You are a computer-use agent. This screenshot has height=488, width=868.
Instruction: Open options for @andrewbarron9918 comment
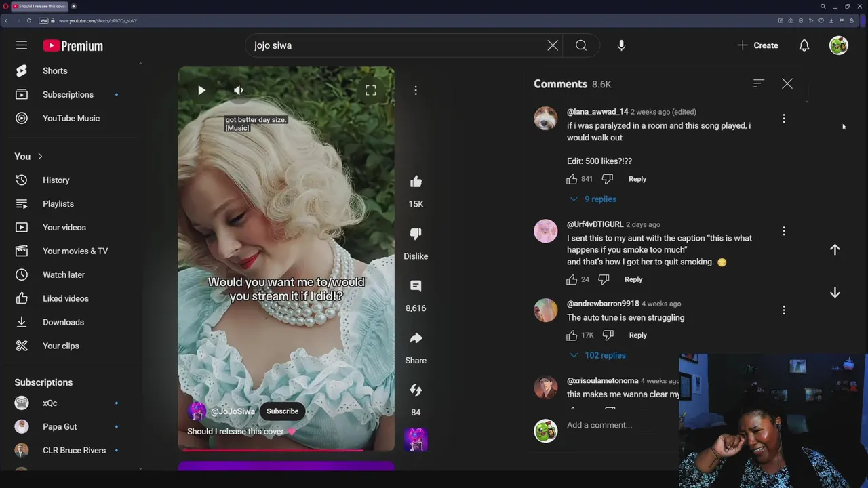(784, 310)
